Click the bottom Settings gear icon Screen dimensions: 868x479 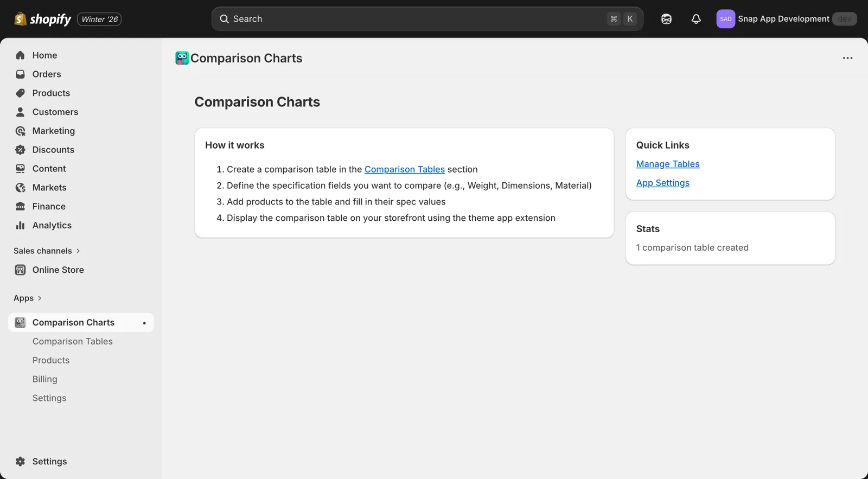coord(20,461)
